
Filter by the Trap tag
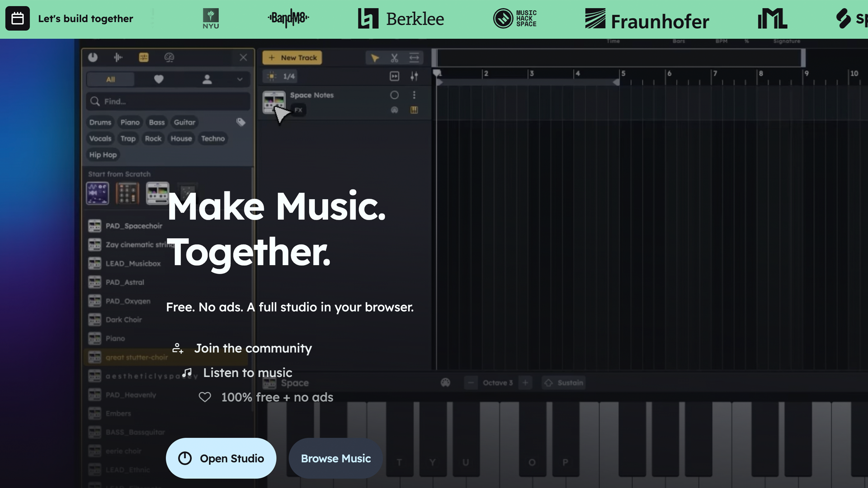click(x=128, y=138)
